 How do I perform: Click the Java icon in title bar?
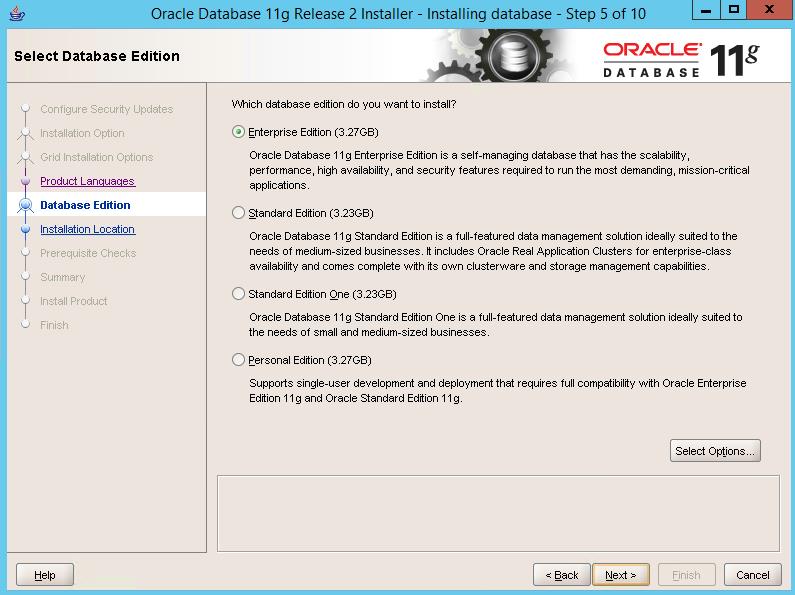(x=17, y=13)
